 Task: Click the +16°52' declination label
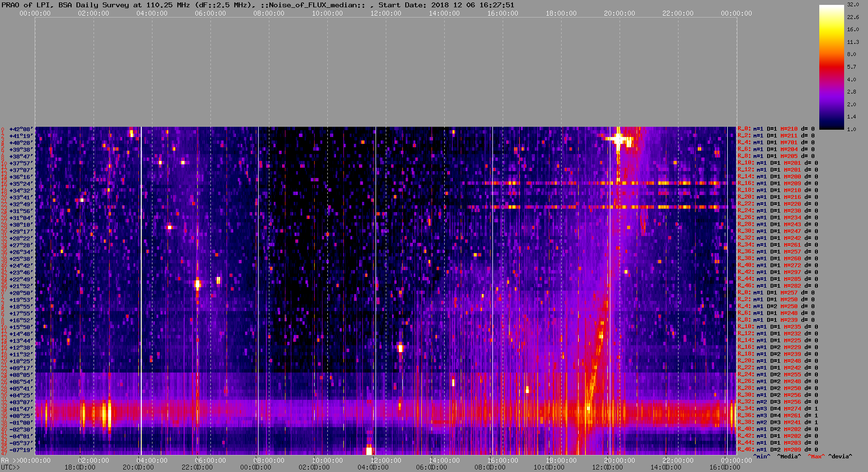tap(21, 320)
